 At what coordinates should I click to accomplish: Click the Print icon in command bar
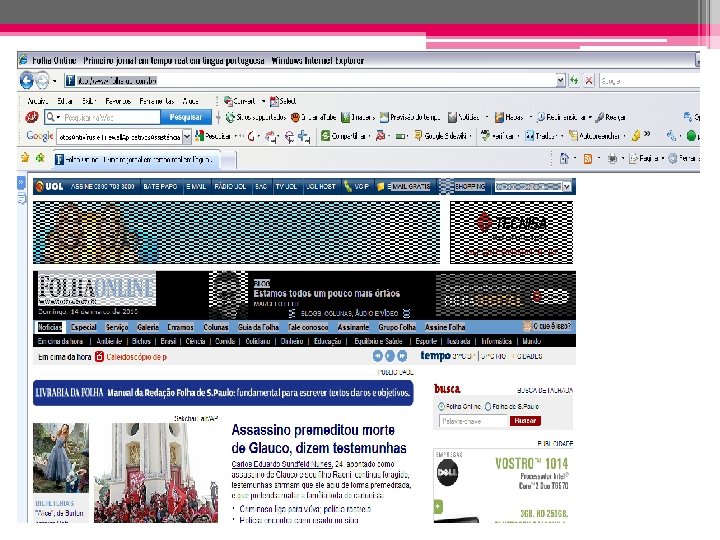pyautogui.click(x=612, y=159)
